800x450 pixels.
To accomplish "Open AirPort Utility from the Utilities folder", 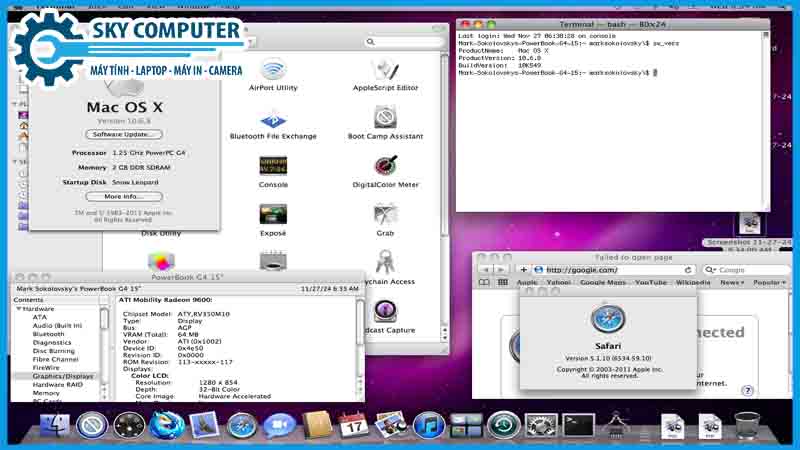I will [273, 71].
